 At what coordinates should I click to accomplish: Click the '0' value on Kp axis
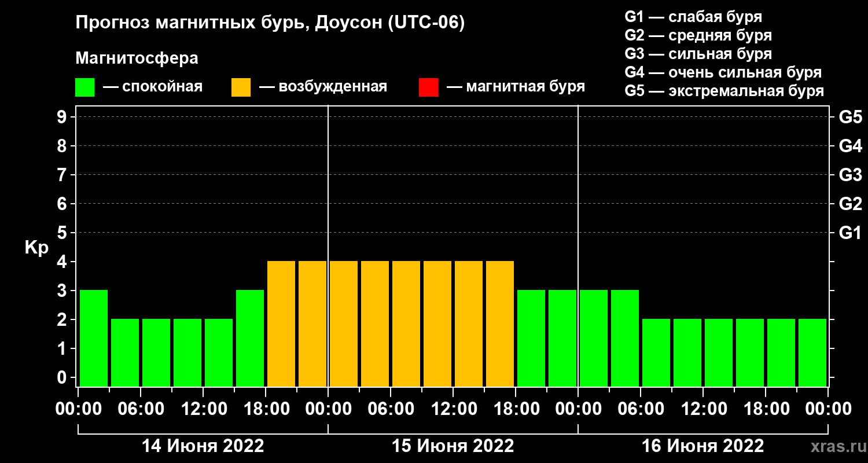point(63,378)
